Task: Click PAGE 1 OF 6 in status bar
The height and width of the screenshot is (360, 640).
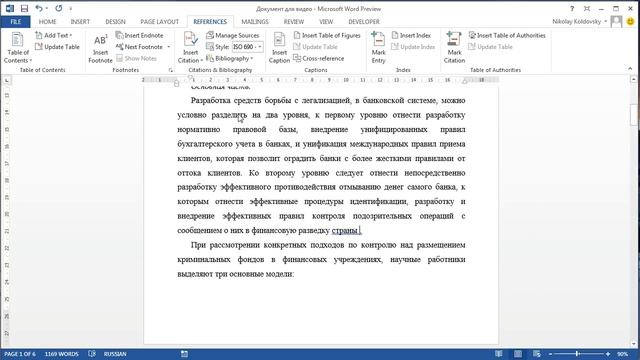Action: (20, 354)
